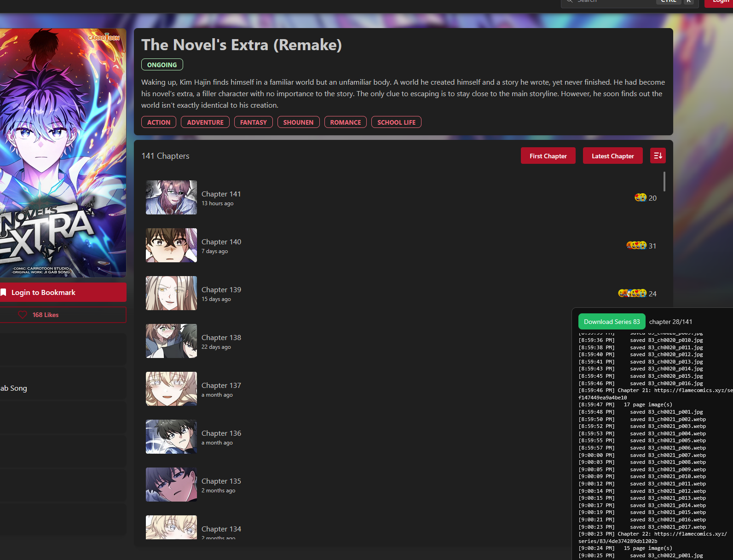Select the FANTASY genre tag

click(253, 122)
